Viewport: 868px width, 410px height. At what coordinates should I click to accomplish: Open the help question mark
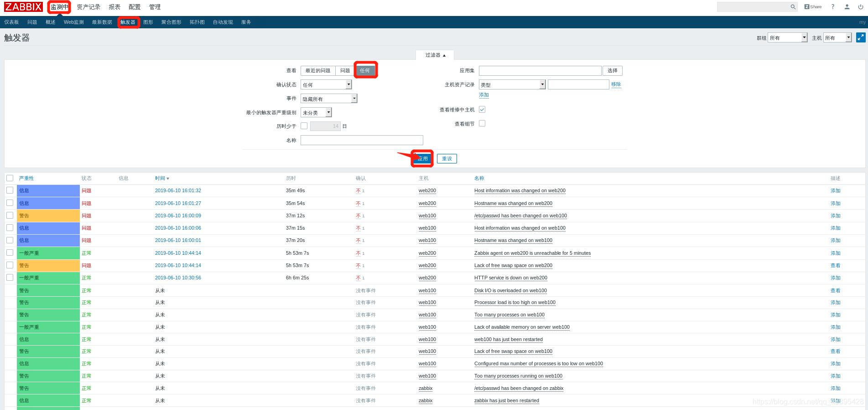pos(833,7)
